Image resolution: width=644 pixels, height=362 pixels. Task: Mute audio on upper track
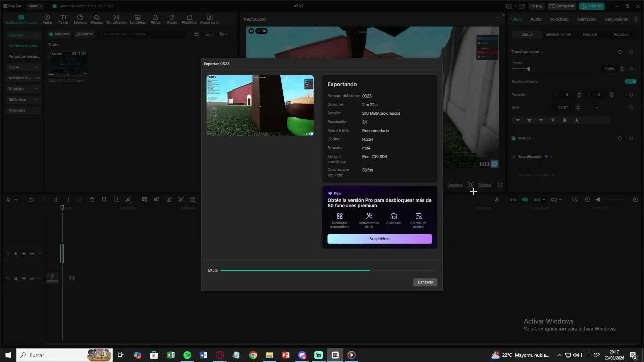pyautogui.click(x=32, y=254)
